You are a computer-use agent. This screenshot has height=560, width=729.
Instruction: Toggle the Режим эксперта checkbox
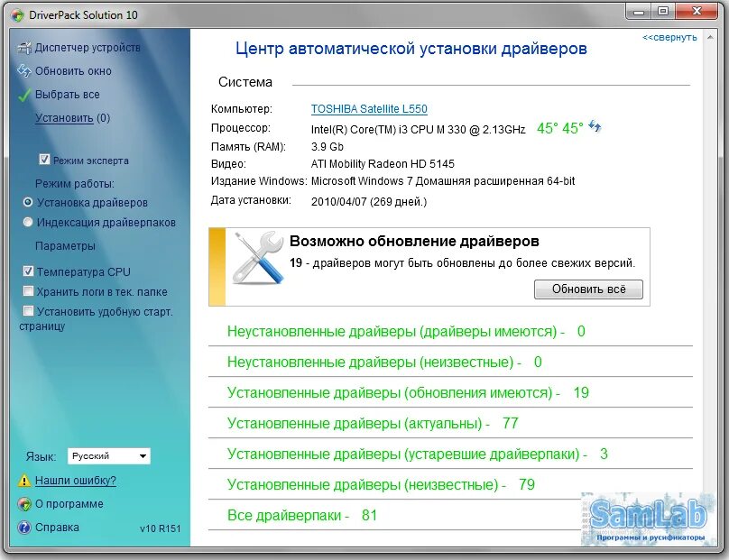click(x=44, y=160)
